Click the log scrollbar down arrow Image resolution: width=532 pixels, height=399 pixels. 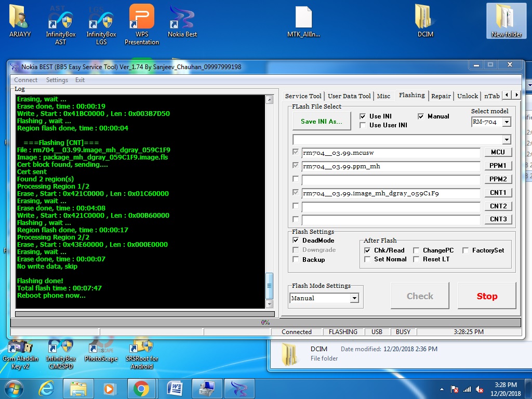point(270,304)
